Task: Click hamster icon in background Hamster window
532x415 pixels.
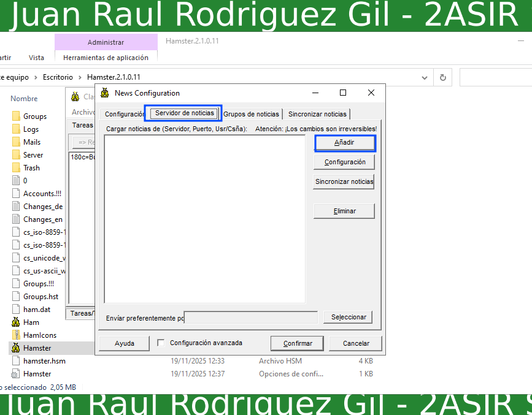Action: (75, 97)
